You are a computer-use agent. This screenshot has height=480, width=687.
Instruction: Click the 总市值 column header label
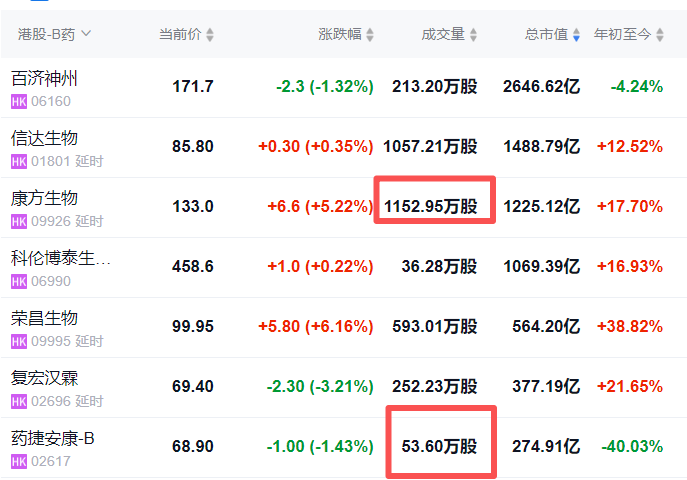tap(546, 34)
